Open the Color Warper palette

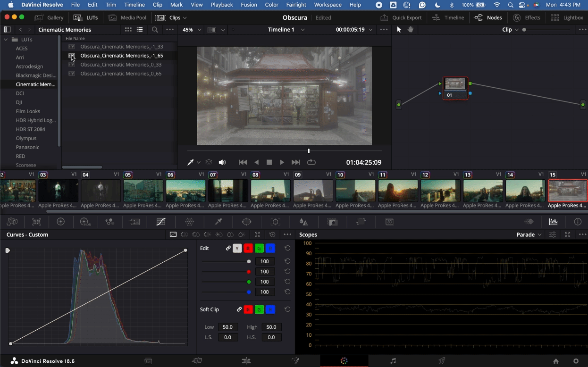189,222
